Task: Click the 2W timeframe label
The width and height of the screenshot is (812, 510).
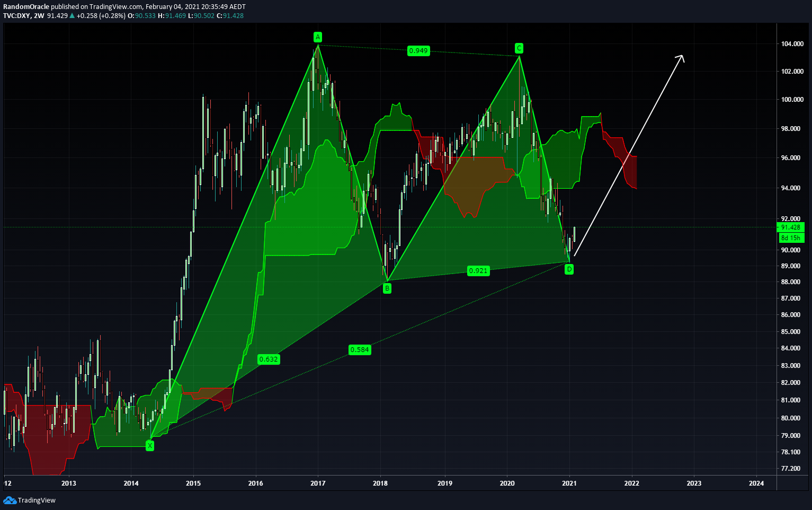Action: coord(39,16)
